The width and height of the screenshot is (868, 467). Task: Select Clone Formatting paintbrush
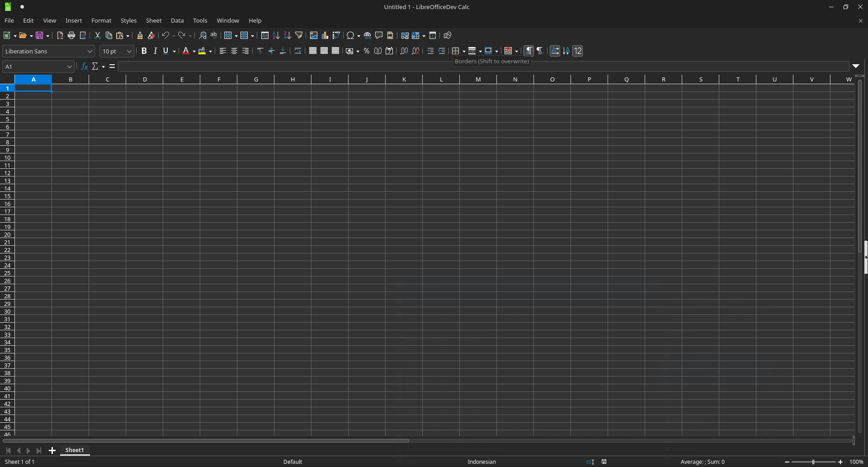pos(140,35)
